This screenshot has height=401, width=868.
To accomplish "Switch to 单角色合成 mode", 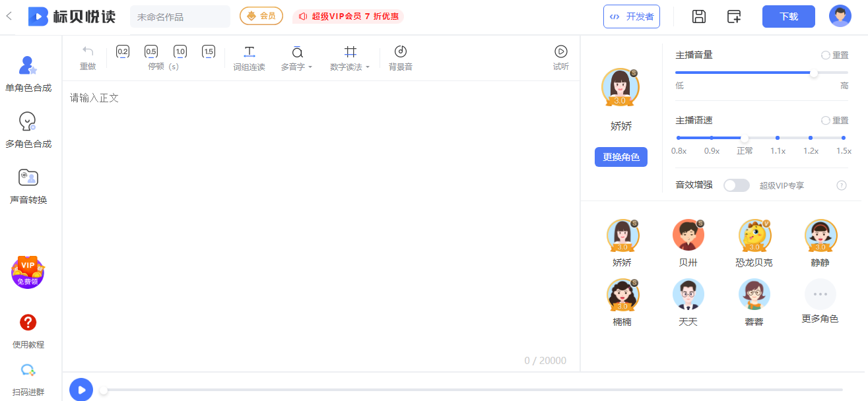I will (x=28, y=73).
